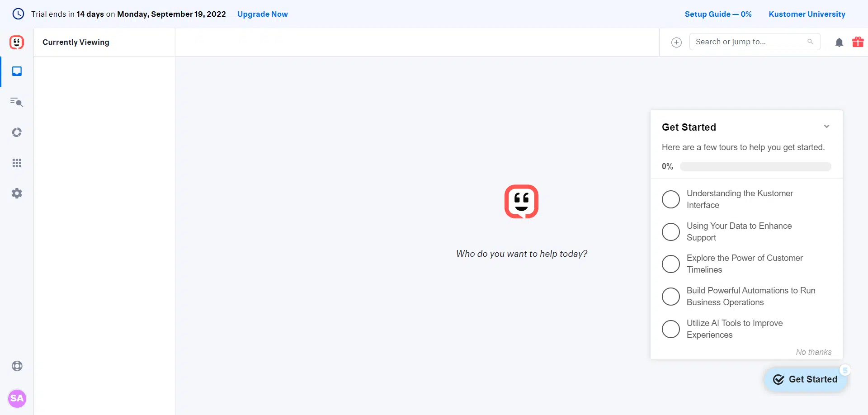Click Build Powerful Automations to Run text
The width and height of the screenshot is (868, 415).
[751, 297]
